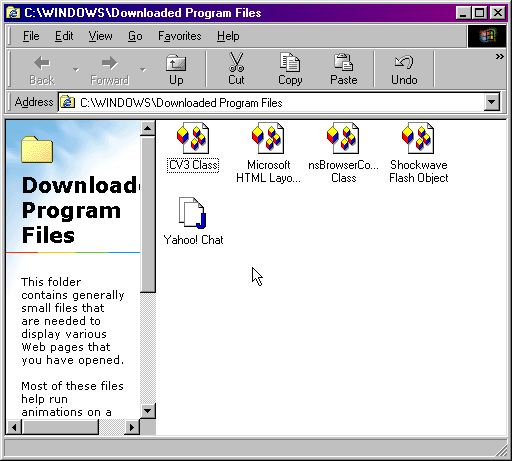Open the Forward button history dropdown arrow

click(x=143, y=69)
